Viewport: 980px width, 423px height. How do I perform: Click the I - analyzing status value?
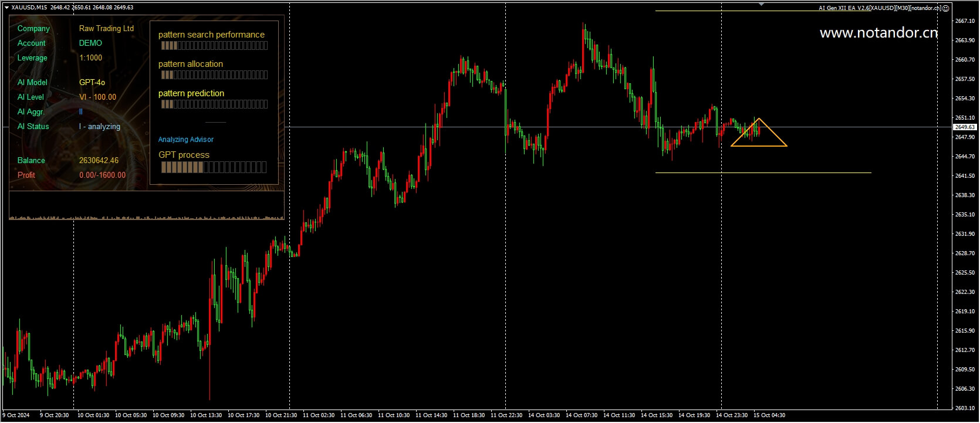click(100, 127)
